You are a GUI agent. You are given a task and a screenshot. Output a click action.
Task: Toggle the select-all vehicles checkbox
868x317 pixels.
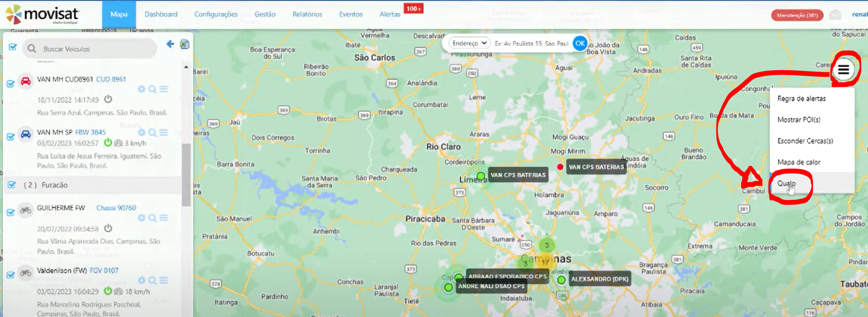point(13,47)
